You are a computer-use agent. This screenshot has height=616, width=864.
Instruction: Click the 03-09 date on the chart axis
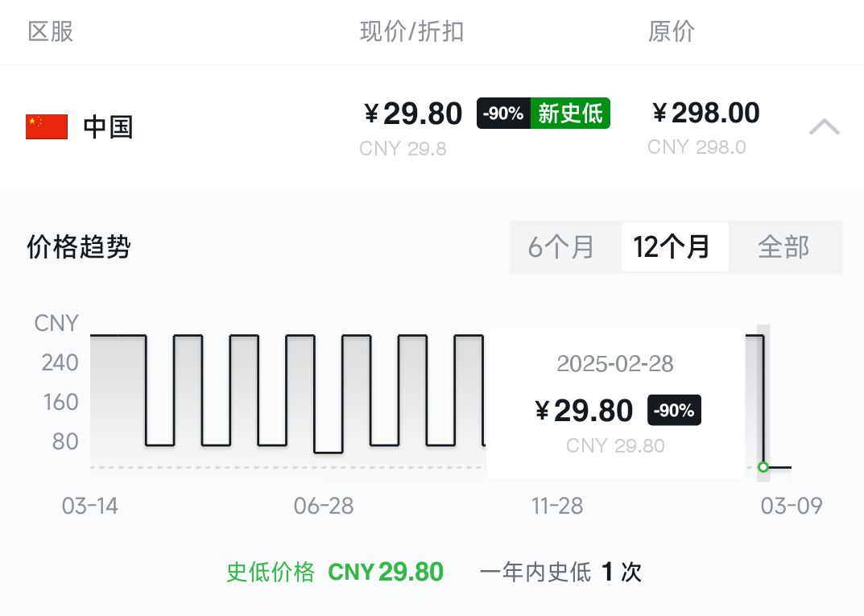[x=792, y=506]
